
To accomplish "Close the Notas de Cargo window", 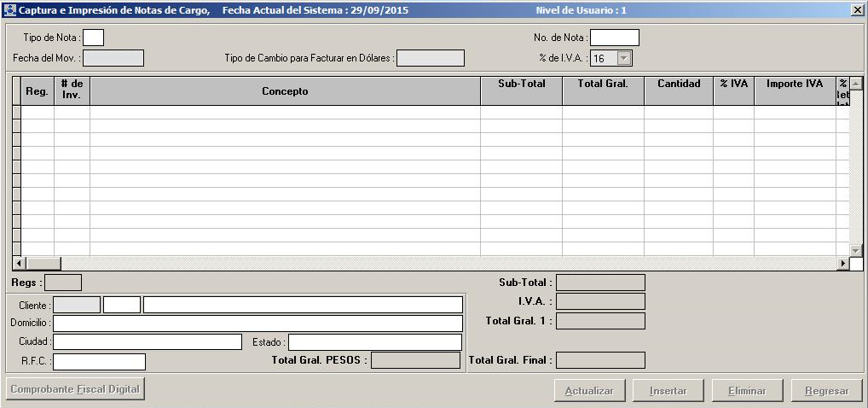I will point(856,9).
